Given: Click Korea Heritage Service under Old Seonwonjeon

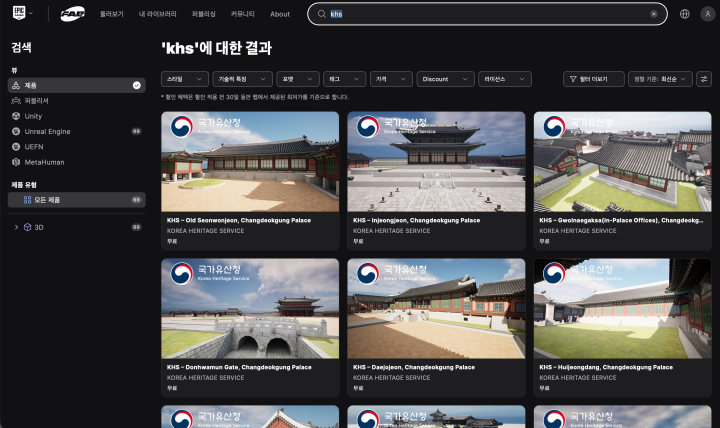Looking at the screenshot, I should (205, 231).
